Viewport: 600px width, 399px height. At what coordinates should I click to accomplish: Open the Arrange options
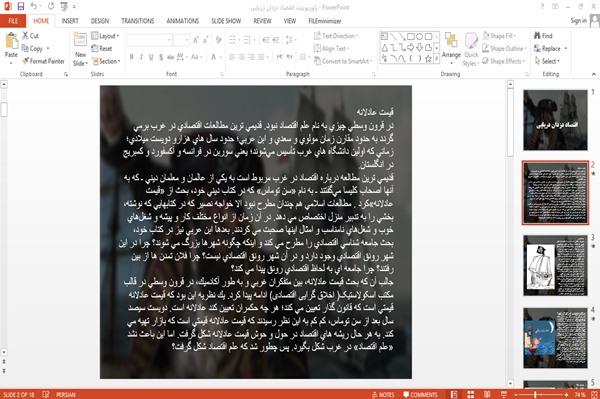451,49
